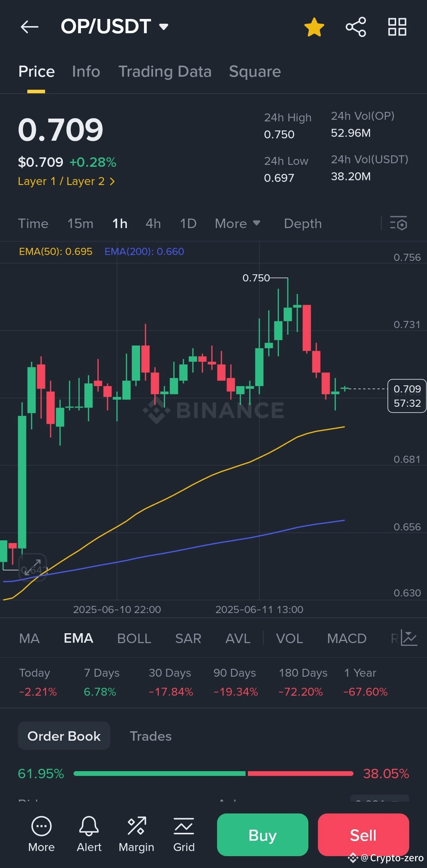Open the Alert bell icon
Viewport: 427px width, 868px height.
pyautogui.click(x=89, y=834)
